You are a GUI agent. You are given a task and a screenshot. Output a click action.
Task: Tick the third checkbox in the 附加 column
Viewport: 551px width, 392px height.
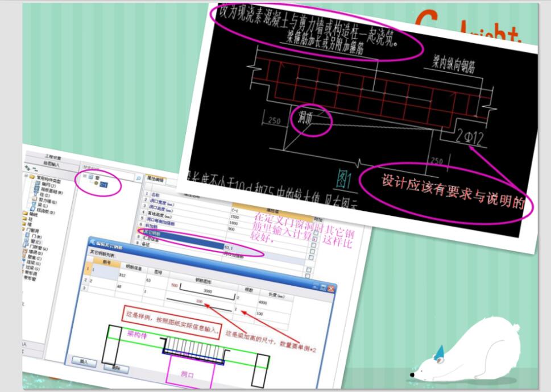tap(313, 245)
